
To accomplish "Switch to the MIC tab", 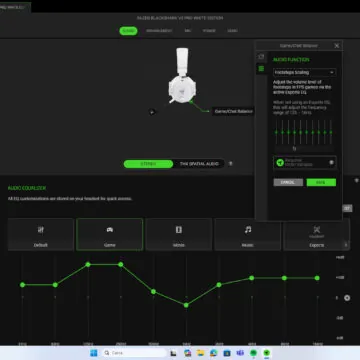I will point(188,31).
